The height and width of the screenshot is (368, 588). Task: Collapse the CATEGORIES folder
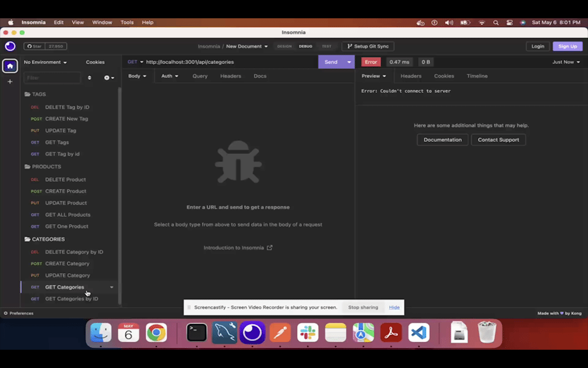click(x=45, y=239)
